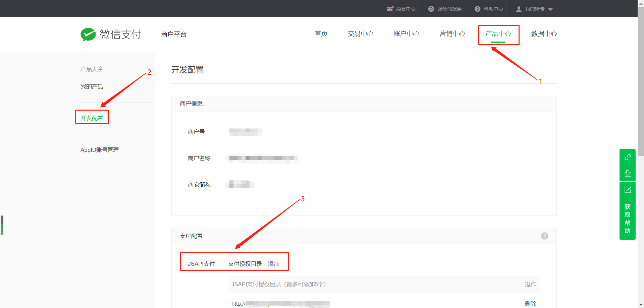The width and height of the screenshot is (644, 308).
Task: Open AppID账号管理 in sidebar
Action: click(x=100, y=150)
